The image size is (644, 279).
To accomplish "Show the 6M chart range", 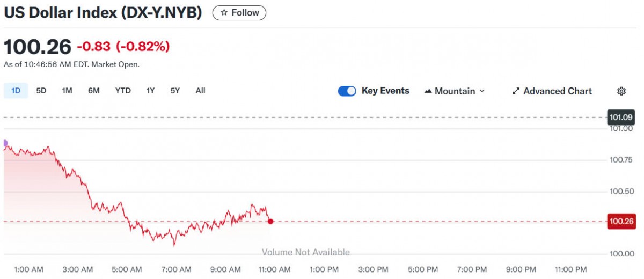I will pos(94,91).
